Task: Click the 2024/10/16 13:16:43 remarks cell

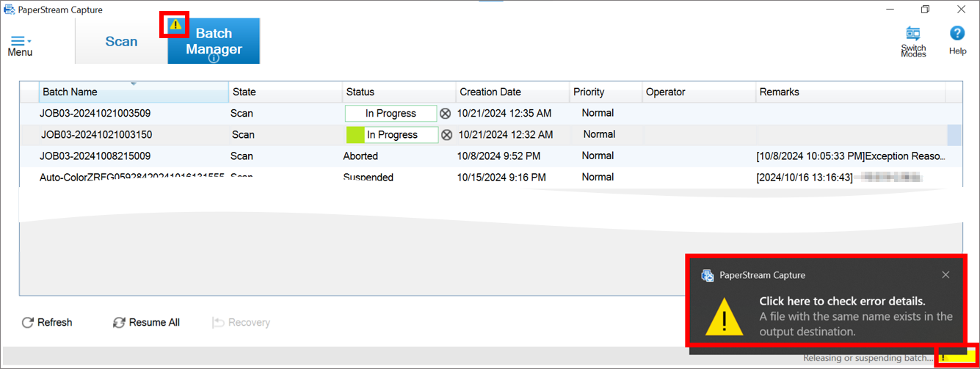Action: tap(839, 178)
